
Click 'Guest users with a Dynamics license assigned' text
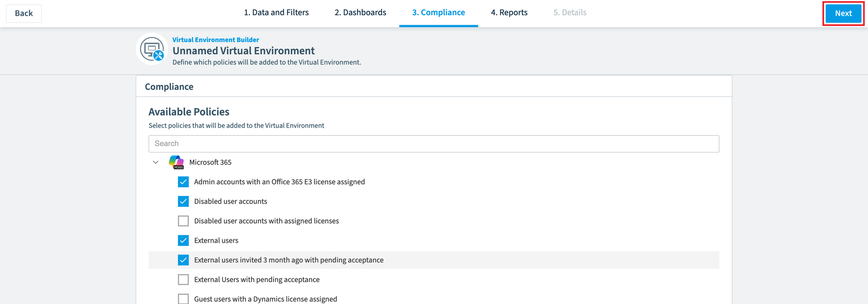pyautogui.click(x=266, y=299)
